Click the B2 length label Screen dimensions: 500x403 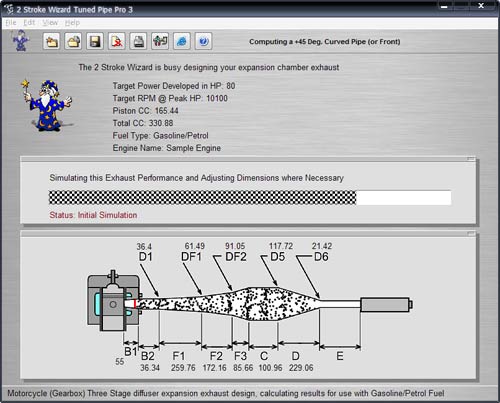tap(148, 356)
